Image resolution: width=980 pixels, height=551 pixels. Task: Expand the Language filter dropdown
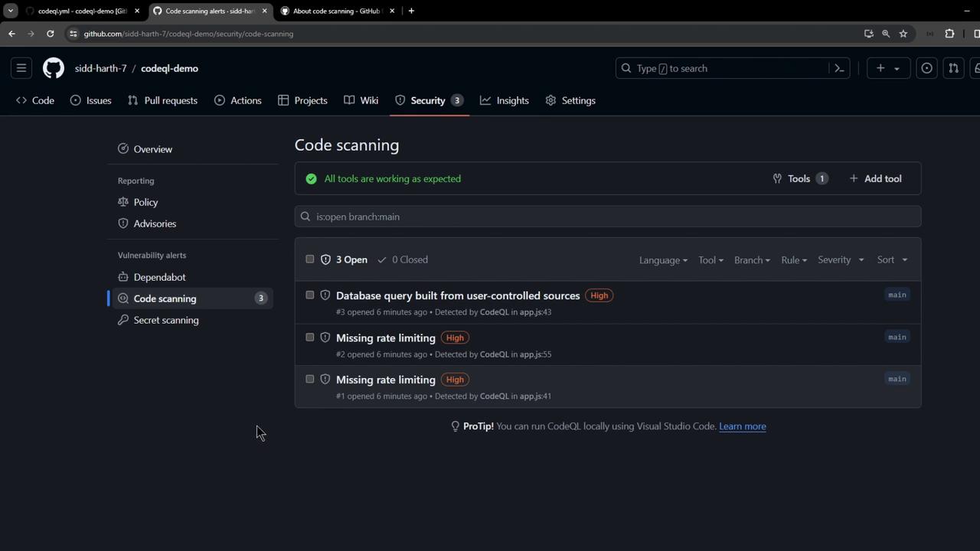click(x=663, y=260)
